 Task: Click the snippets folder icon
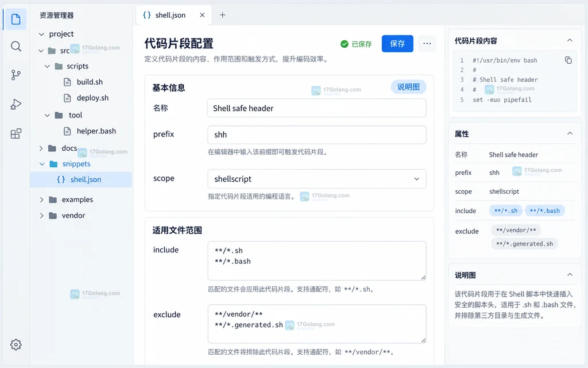pyautogui.click(x=53, y=164)
